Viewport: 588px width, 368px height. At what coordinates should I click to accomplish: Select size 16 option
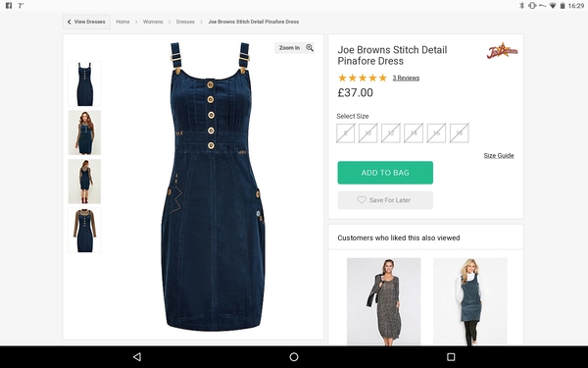click(436, 132)
